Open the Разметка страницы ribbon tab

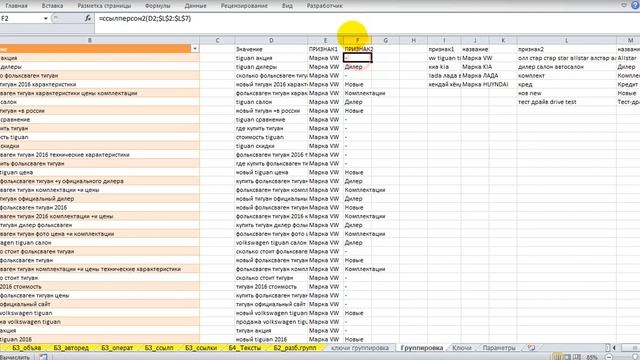(x=104, y=6)
